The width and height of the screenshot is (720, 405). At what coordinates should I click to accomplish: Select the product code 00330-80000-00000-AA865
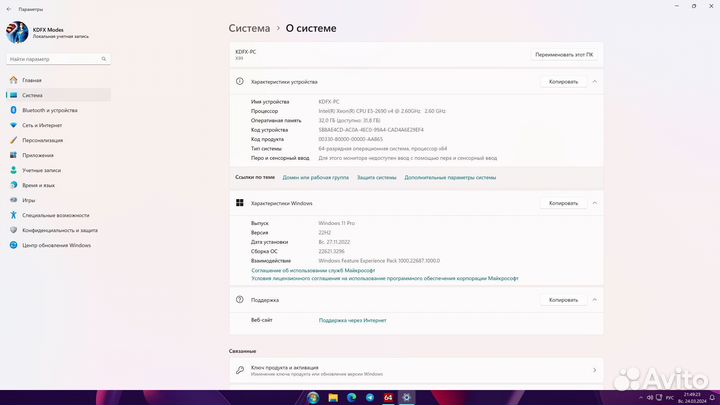(x=350, y=139)
